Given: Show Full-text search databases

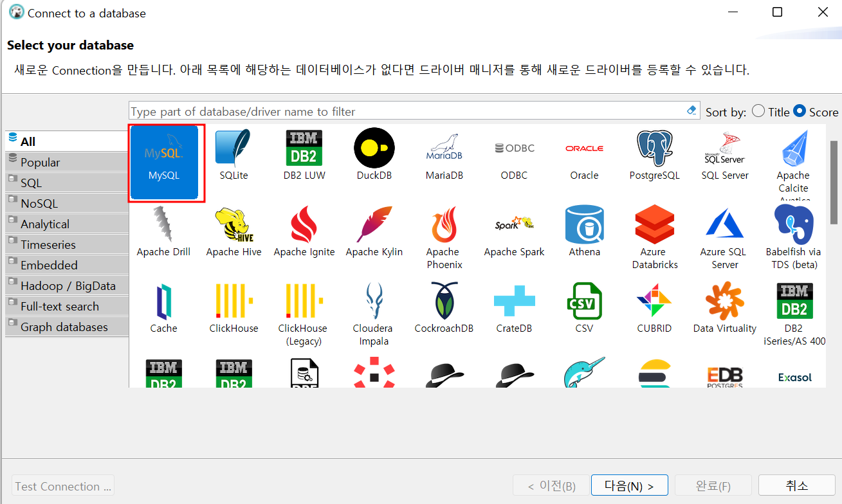Looking at the screenshot, I should click(x=67, y=306).
